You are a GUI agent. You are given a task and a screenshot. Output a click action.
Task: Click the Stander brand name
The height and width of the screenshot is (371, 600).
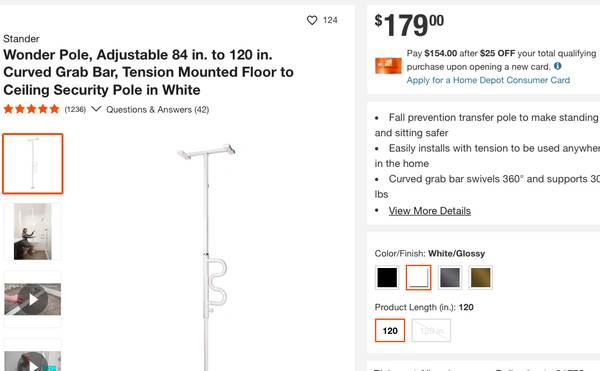[21, 39]
